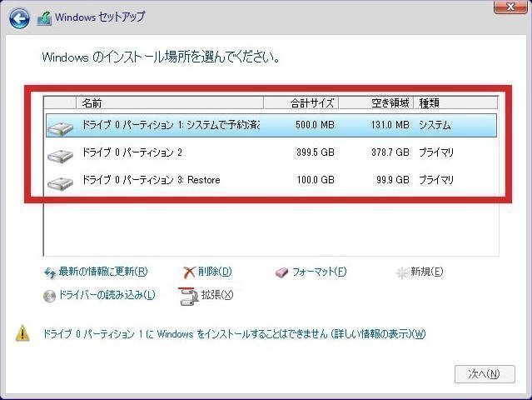Image resolution: width=532 pixels, height=400 pixels.
Task: Click the 次へ(N) button
Action: tap(485, 374)
